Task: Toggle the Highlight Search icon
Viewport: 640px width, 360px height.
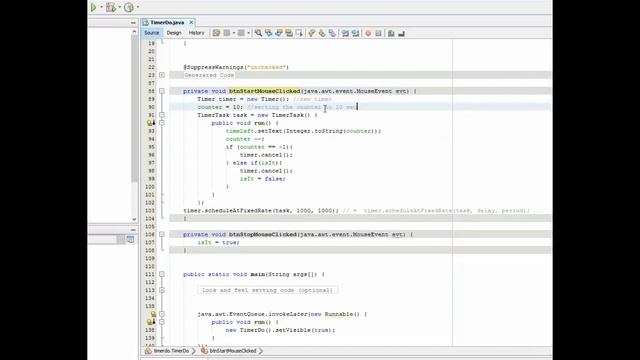Action: click(x=289, y=33)
